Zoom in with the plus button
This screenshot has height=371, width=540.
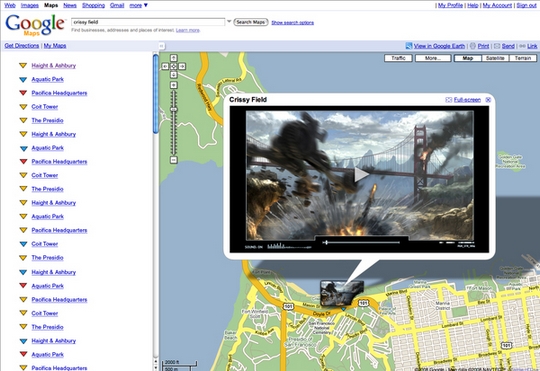pos(174,85)
